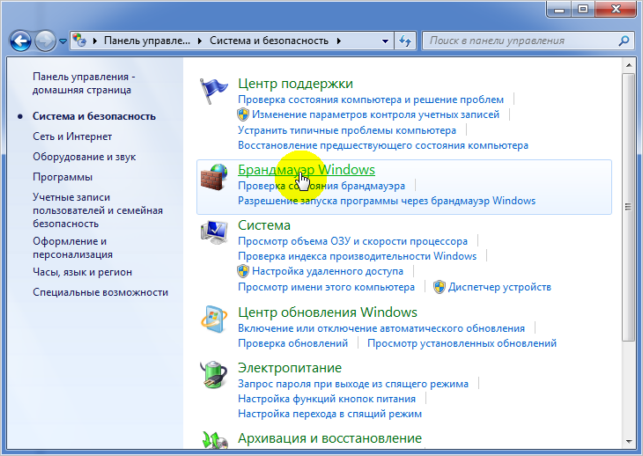
Task: Open Брандмауэр Windows heading
Action: pos(306,169)
